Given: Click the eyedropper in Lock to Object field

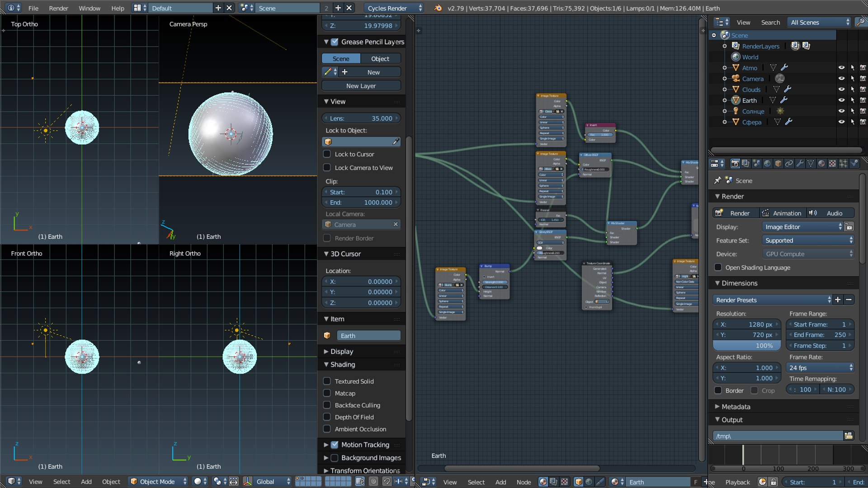Looking at the screenshot, I should coord(396,142).
